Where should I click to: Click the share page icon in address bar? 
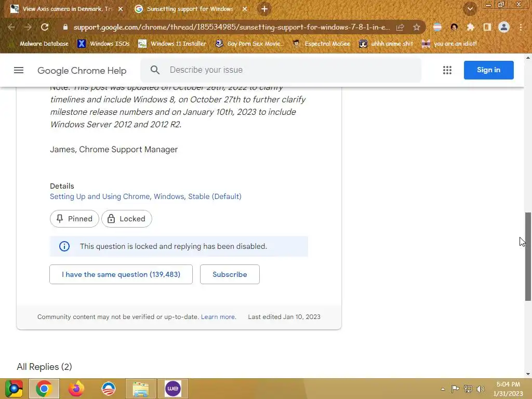pyautogui.click(x=400, y=27)
